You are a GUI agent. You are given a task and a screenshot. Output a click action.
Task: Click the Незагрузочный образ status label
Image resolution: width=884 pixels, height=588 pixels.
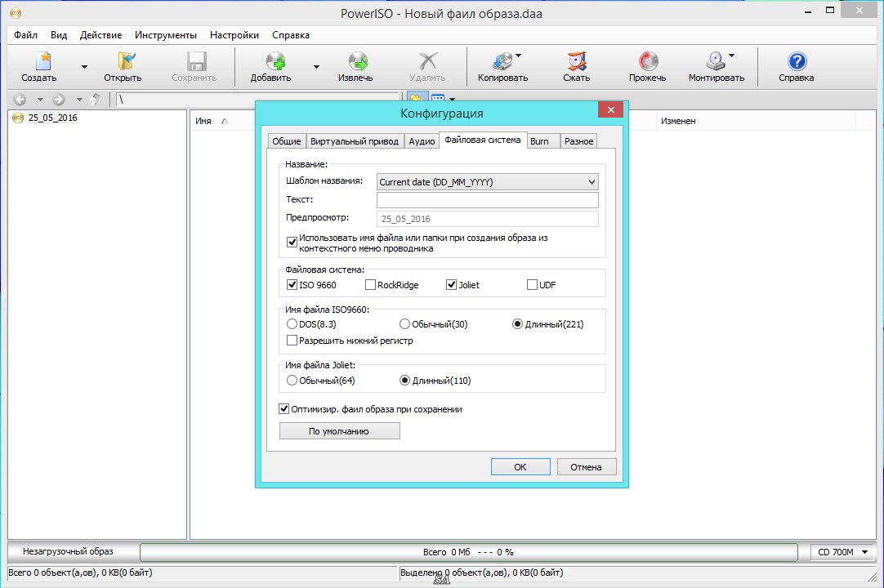68,552
